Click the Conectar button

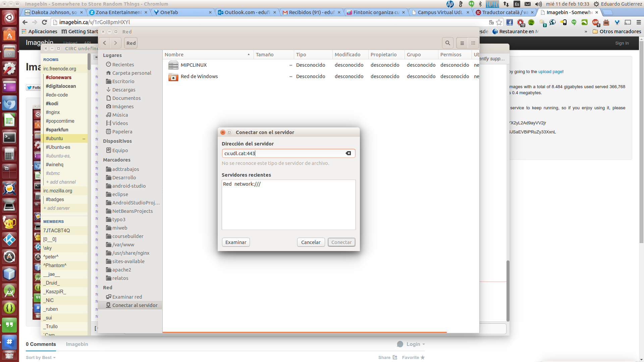(x=341, y=242)
